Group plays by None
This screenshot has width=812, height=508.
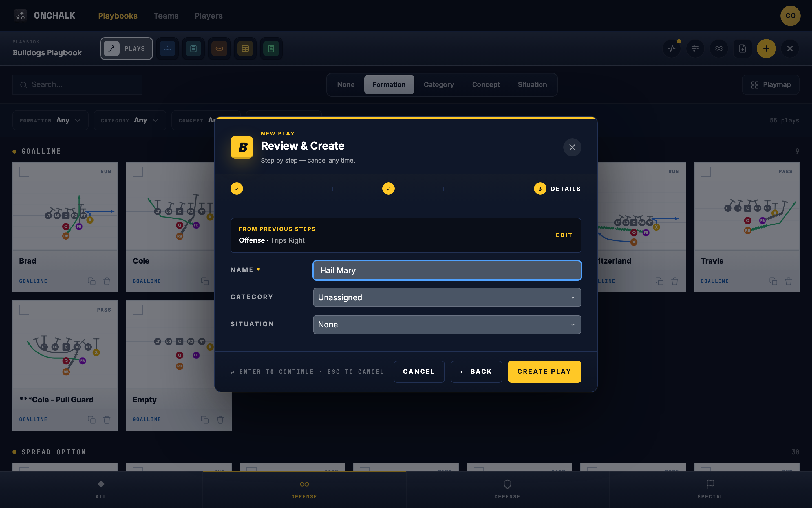click(x=346, y=85)
